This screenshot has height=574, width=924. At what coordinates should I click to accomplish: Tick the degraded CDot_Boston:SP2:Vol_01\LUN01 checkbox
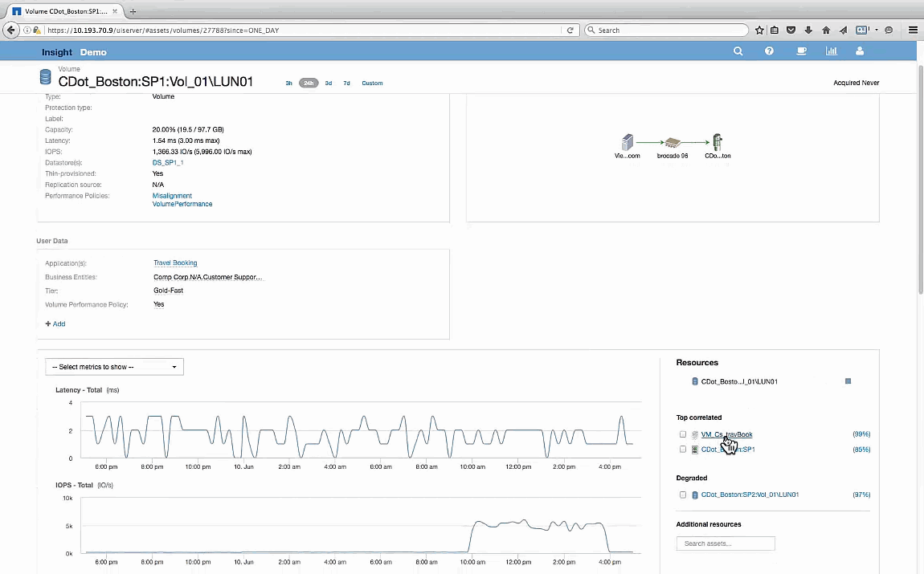coord(683,495)
